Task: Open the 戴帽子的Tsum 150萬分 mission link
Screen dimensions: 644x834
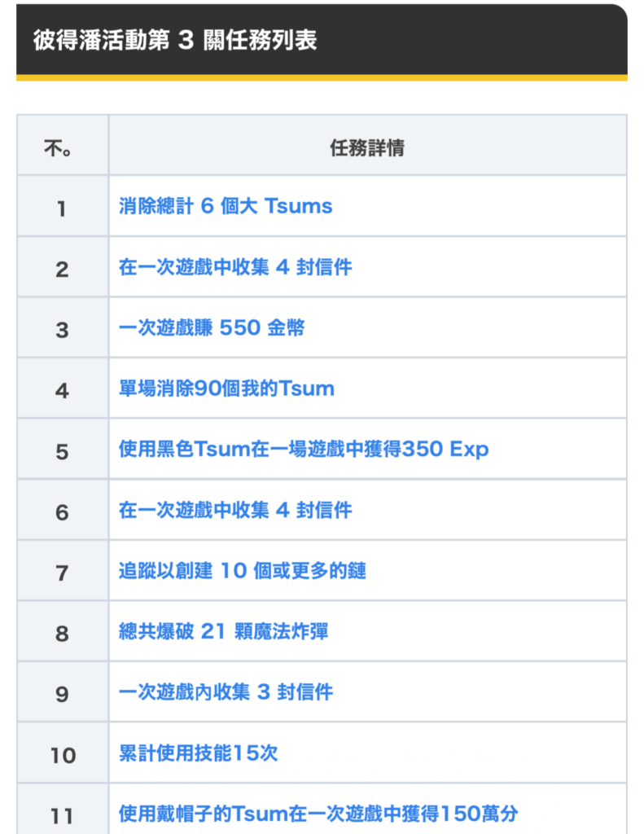Action: 318,813
